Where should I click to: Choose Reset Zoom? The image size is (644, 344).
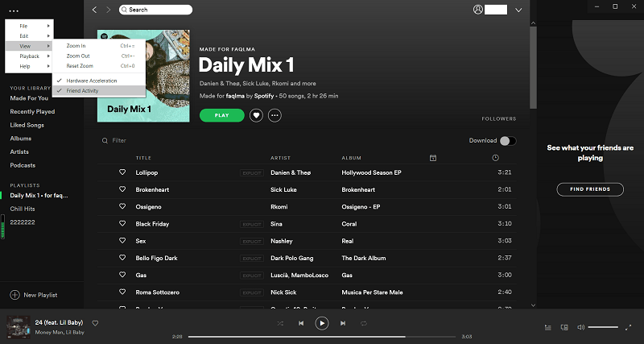(x=99, y=66)
